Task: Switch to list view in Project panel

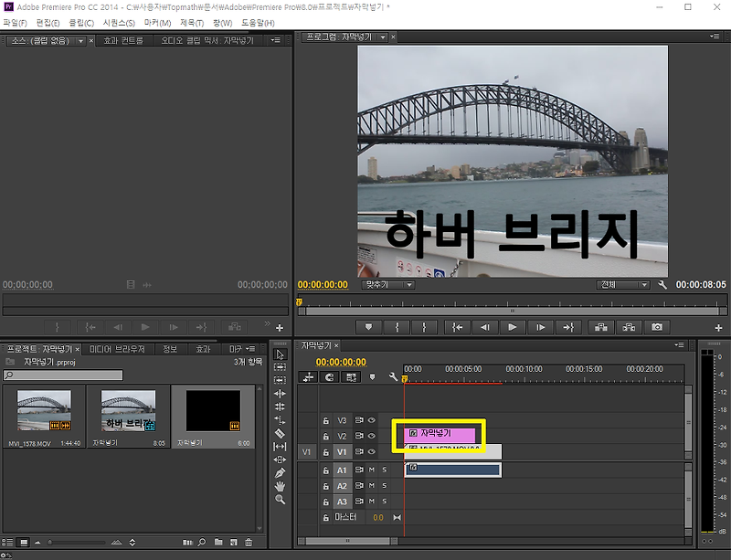Action: 7,543
